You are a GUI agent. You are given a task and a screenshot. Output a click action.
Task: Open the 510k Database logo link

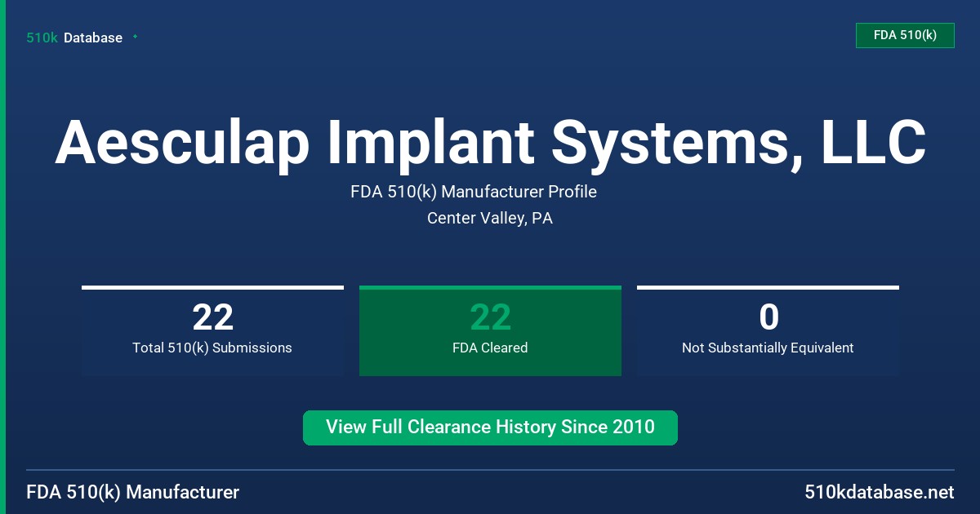[74, 38]
